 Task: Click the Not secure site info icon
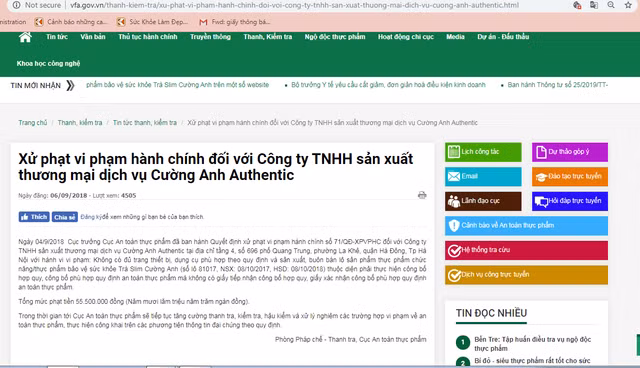16,5
